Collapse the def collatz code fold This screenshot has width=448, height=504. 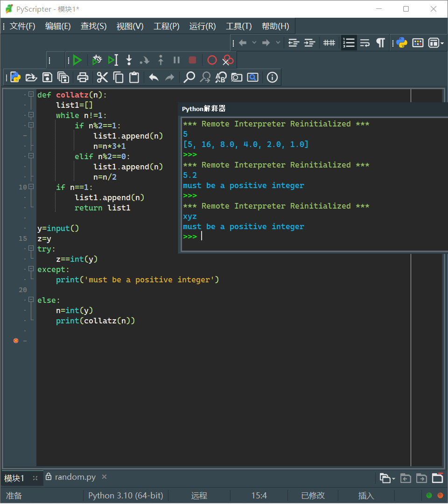[31, 94]
